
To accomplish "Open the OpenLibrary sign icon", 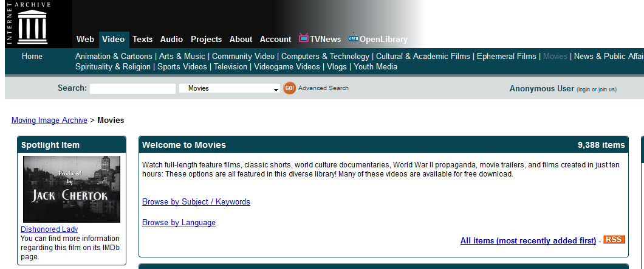I will tap(354, 38).
